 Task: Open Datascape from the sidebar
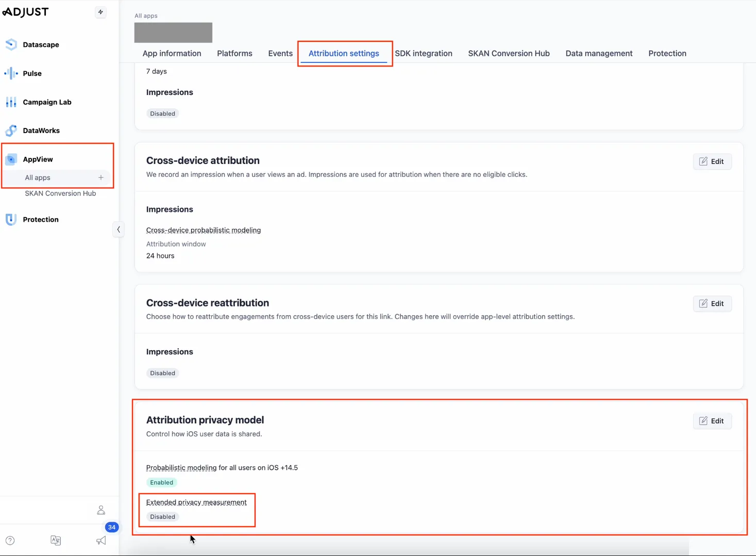point(40,44)
